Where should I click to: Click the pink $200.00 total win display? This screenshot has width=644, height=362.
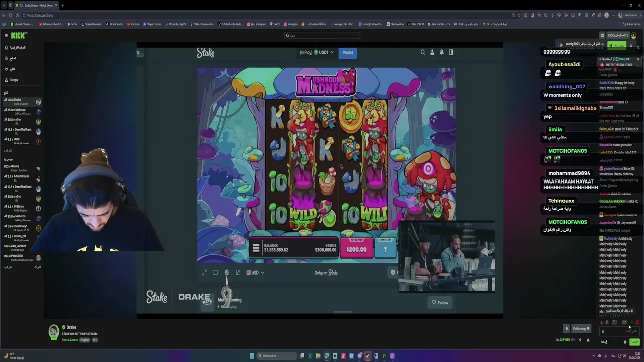[x=356, y=249]
